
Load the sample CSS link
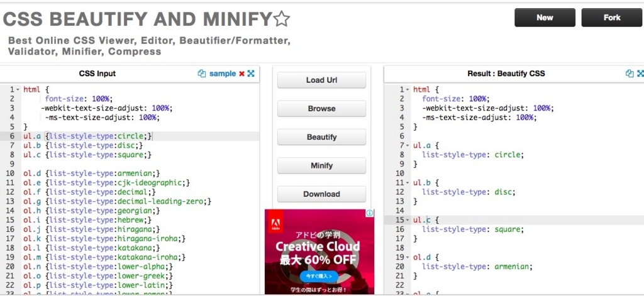[x=223, y=74]
